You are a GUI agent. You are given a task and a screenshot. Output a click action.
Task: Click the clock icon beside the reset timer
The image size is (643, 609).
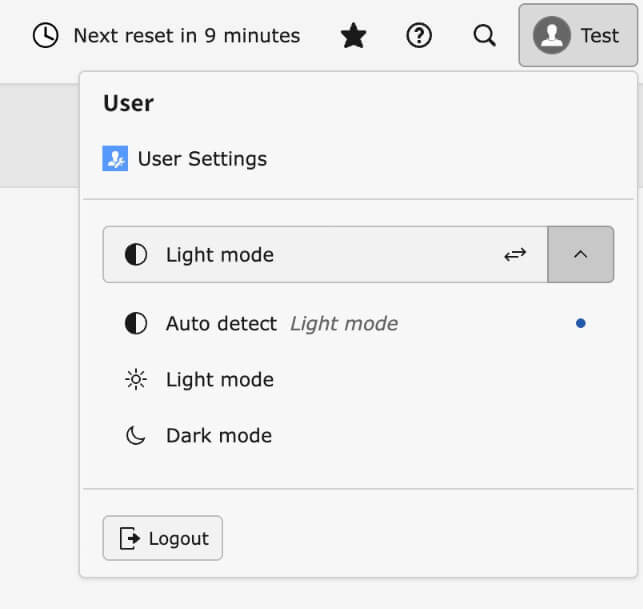(x=45, y=36)
